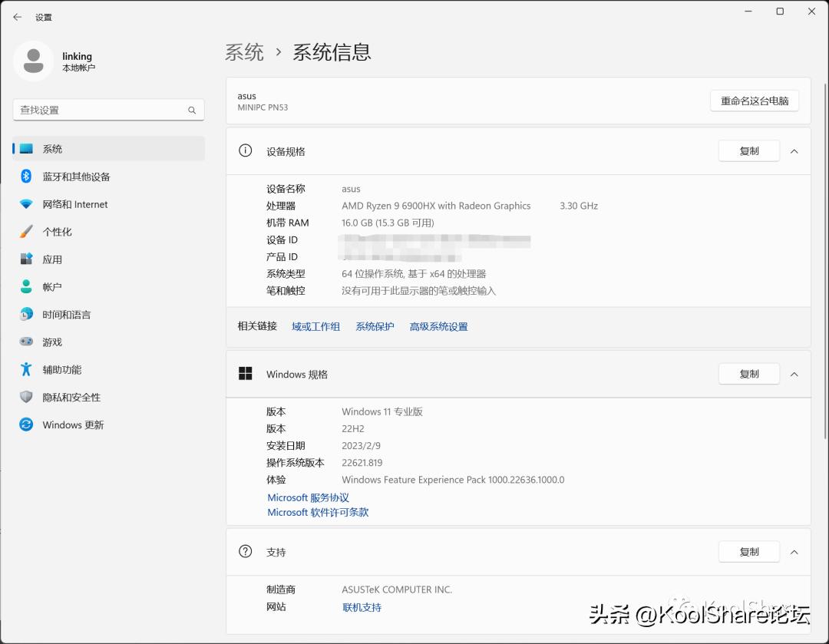Screen dimensions: 829x644
Task: Collapse the 支持 section
Action: coord(794,551)
